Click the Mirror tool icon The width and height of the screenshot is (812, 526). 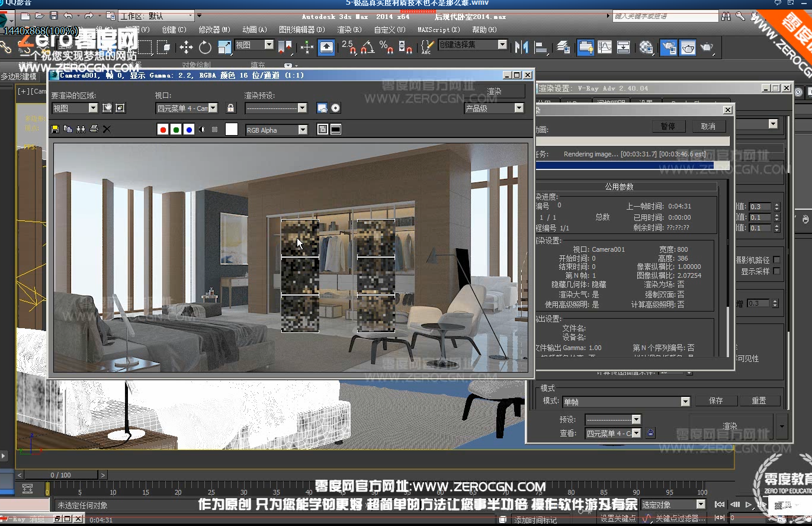pos(521,47)
